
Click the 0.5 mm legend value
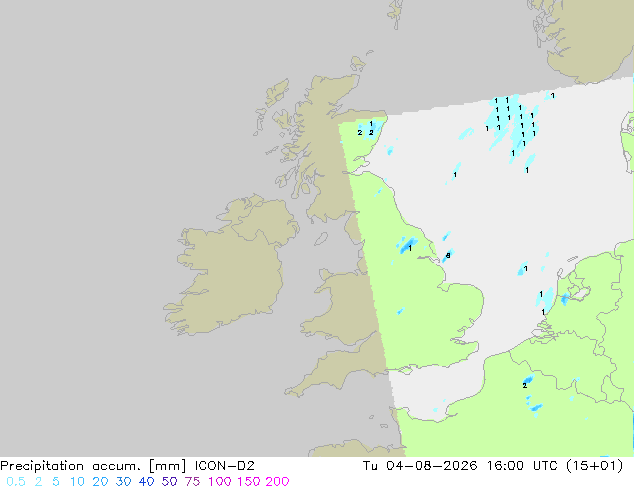[x=16, y=482]
